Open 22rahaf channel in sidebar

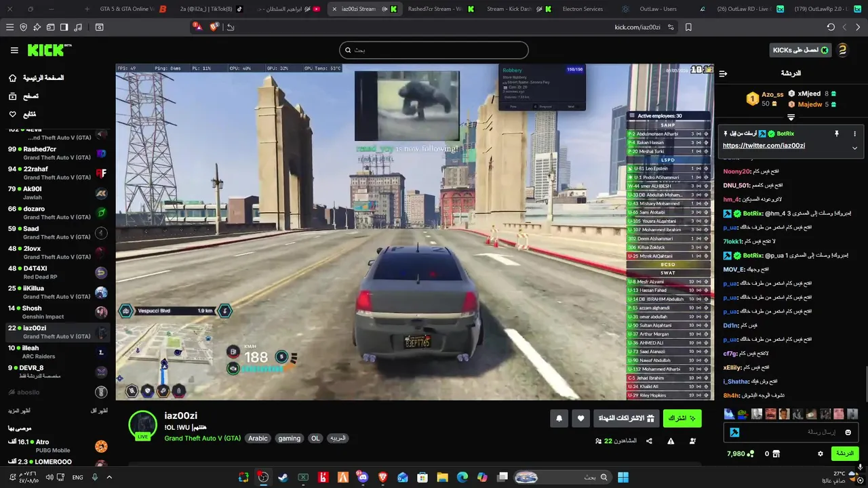57,173
